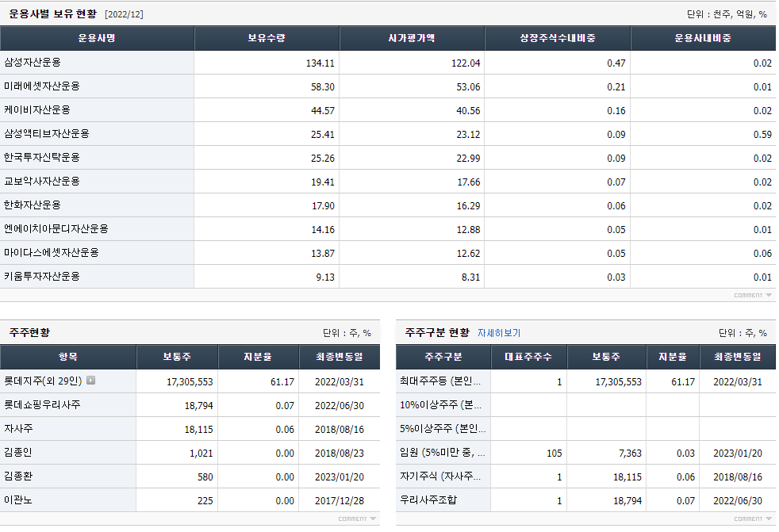Viewport: 779px width, 532px height.
Task: Click the 25.26 holdings value for 한국투자신탁운용
Action: 322,159
